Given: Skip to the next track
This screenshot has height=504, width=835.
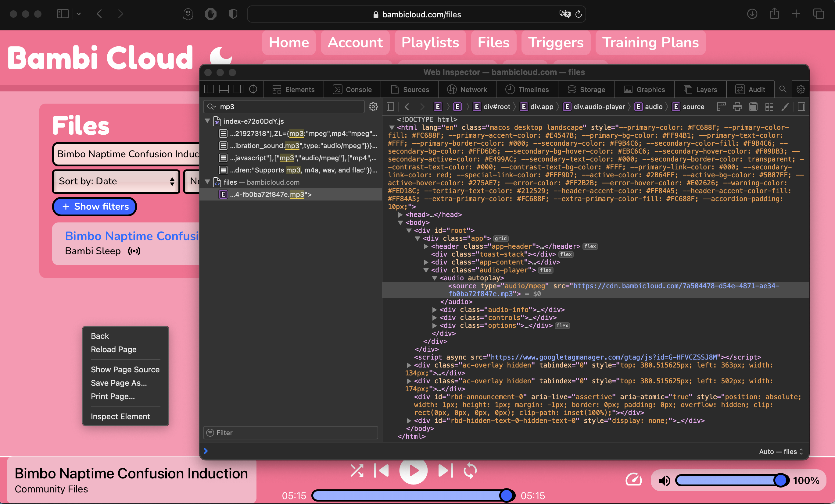Looking at the screenshot, I should coord(445,470).
